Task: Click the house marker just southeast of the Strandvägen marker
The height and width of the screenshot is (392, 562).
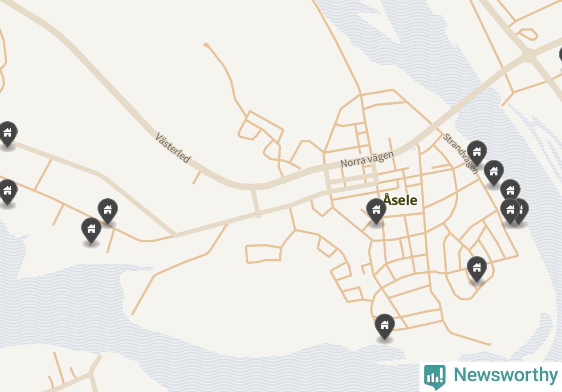Action: (493, 173)
